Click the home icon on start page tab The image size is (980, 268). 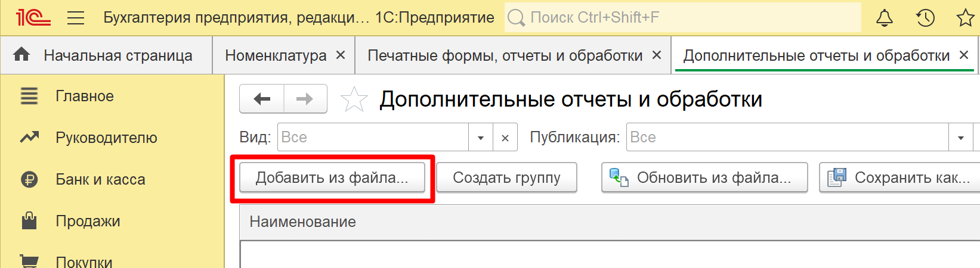[21, 55]
